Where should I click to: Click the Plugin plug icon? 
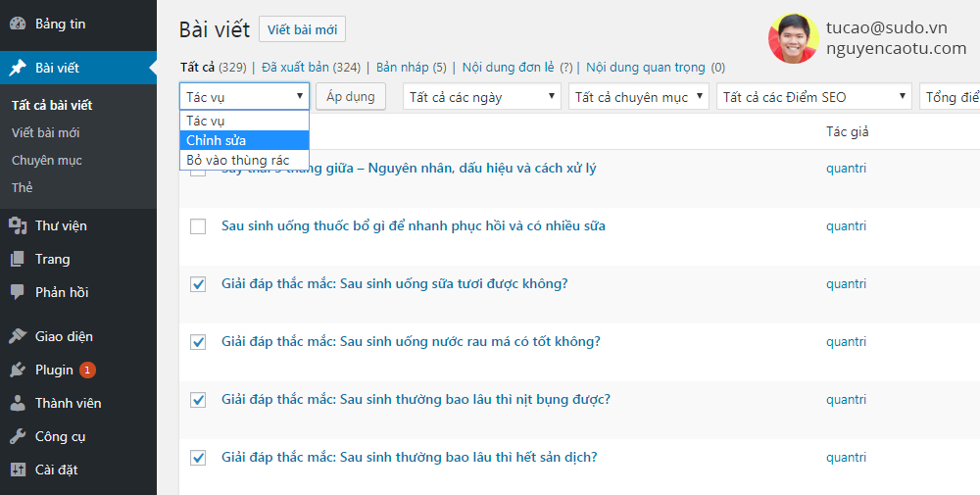pos(18,370)
